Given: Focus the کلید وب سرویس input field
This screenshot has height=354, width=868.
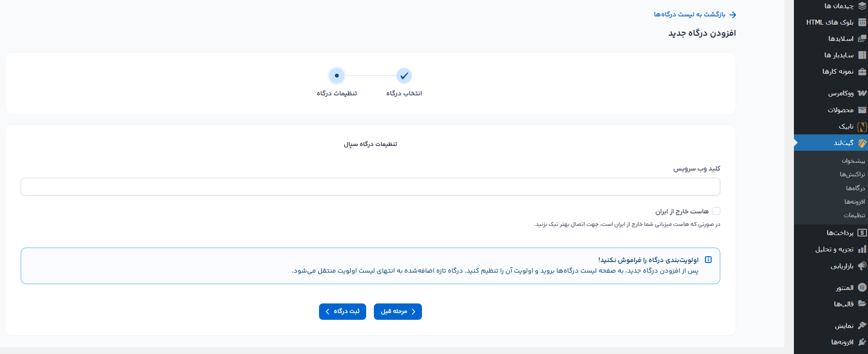Looking at the screenshot, I should tap(370, 187).
